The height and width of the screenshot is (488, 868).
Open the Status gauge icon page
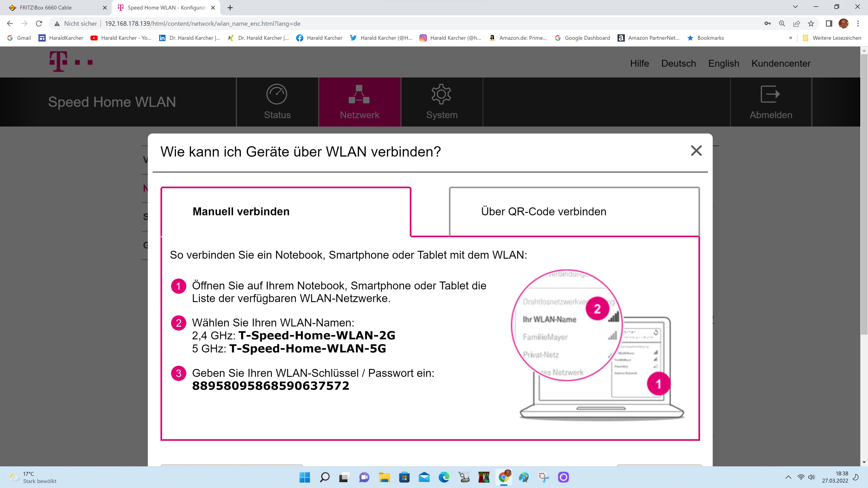277,95
